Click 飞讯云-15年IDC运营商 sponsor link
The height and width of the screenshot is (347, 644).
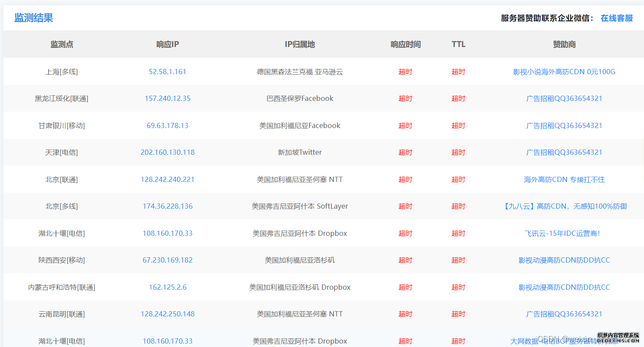click(x=564, y=233)
